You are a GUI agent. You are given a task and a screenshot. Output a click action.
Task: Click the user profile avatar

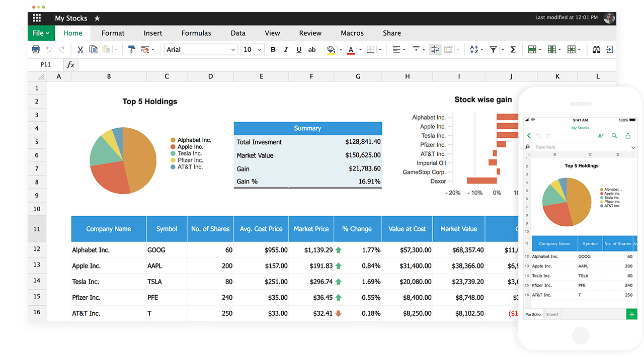[x=609, y=18]
